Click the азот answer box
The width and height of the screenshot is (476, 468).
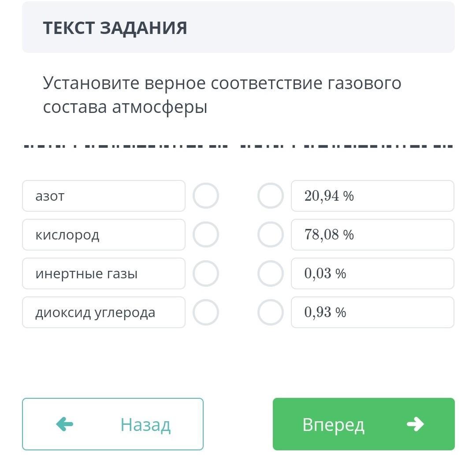[104, 196]
